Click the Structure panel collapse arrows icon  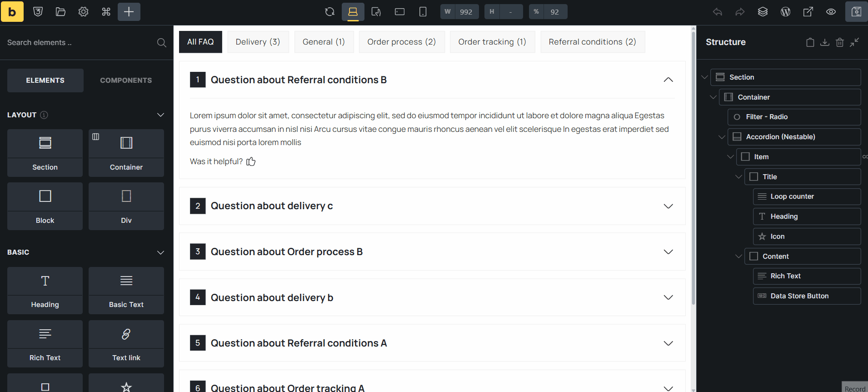tap(855, 42)
